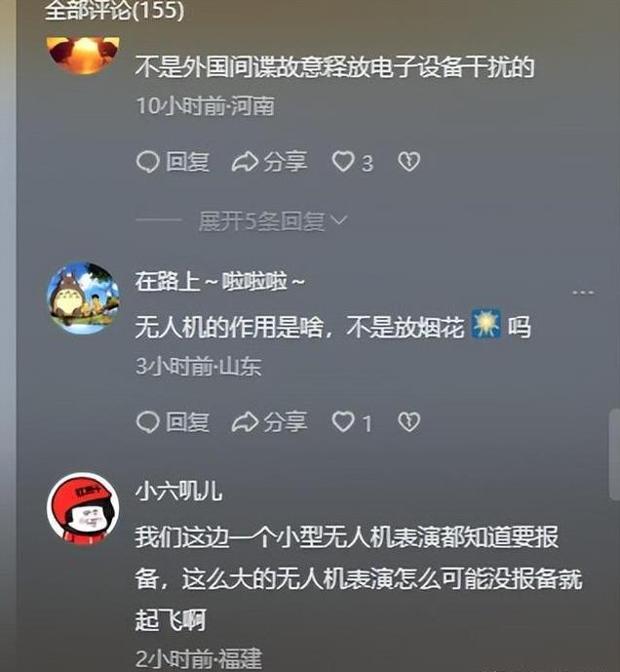Image resolution: width=620 pixels, height=672 pixels.
Task: Click share arrow icon under Shandong comment
Action: click(245, 422)
